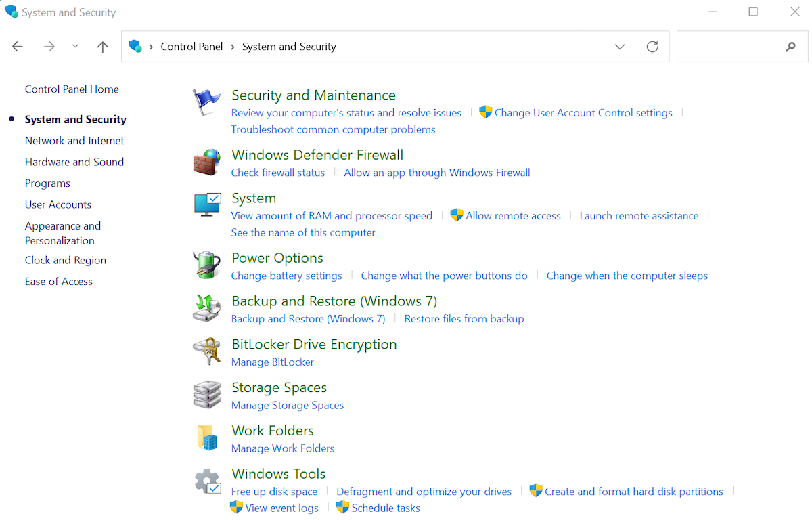The height and width of the screenshot is (520, 812).
Task: Click Change User Account Control settings
Action: (583, 112)
